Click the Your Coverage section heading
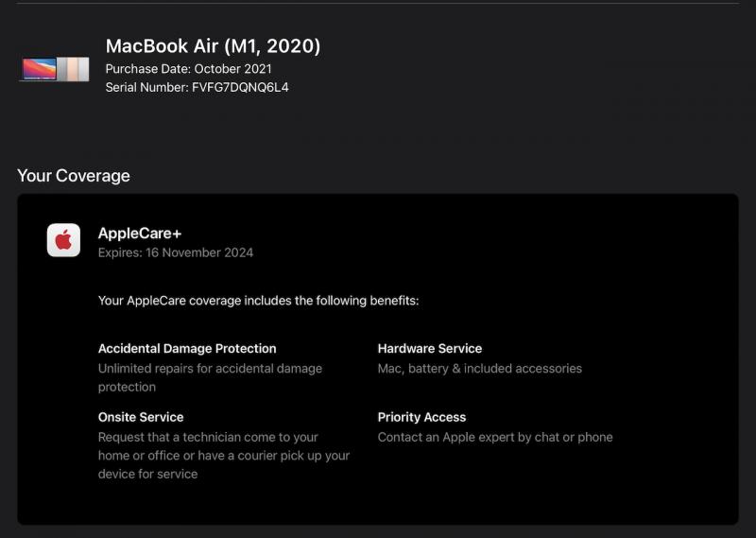 tap(74, 176)
